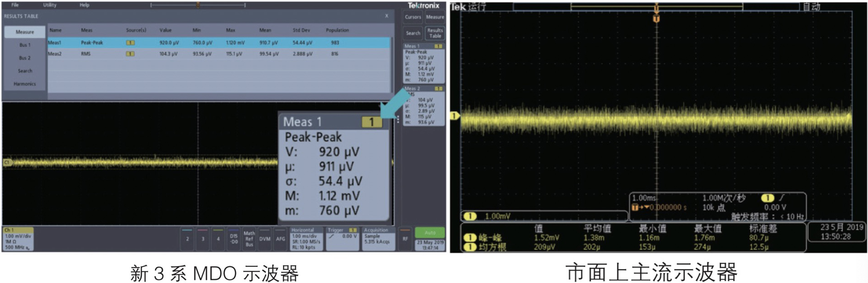Open the Trigger settings badge

pyautogui.click(x=343, y=239)
